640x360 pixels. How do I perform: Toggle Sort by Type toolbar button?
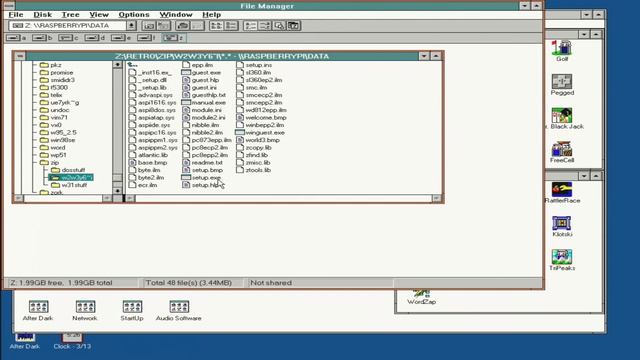[264, 26]
